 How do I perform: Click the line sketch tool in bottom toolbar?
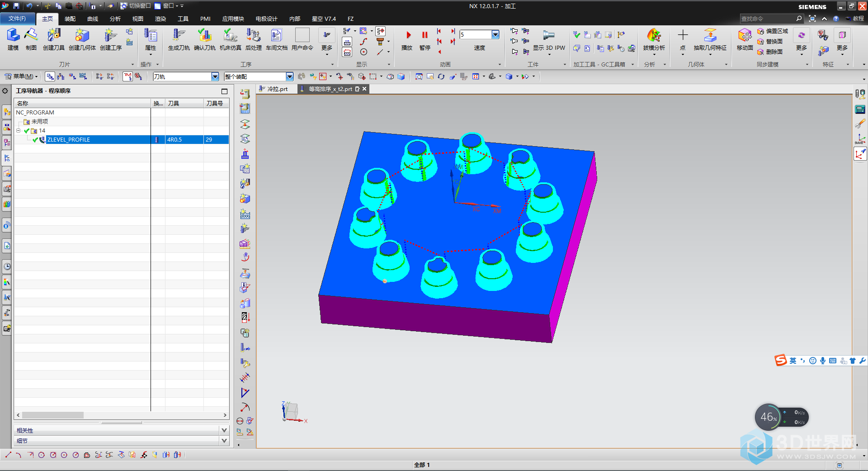(8, 455)
